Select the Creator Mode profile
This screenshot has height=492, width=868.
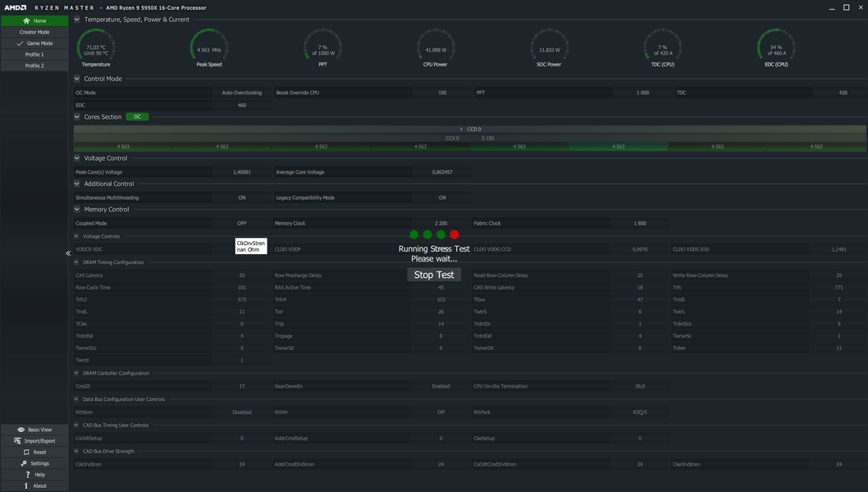pyautogui.click(x=34, y=32)
